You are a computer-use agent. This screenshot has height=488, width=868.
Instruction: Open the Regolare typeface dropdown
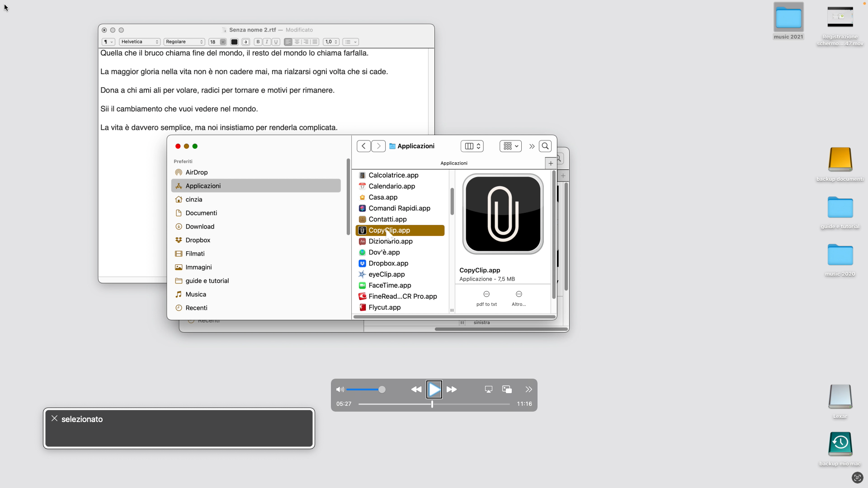coord(184,42)
